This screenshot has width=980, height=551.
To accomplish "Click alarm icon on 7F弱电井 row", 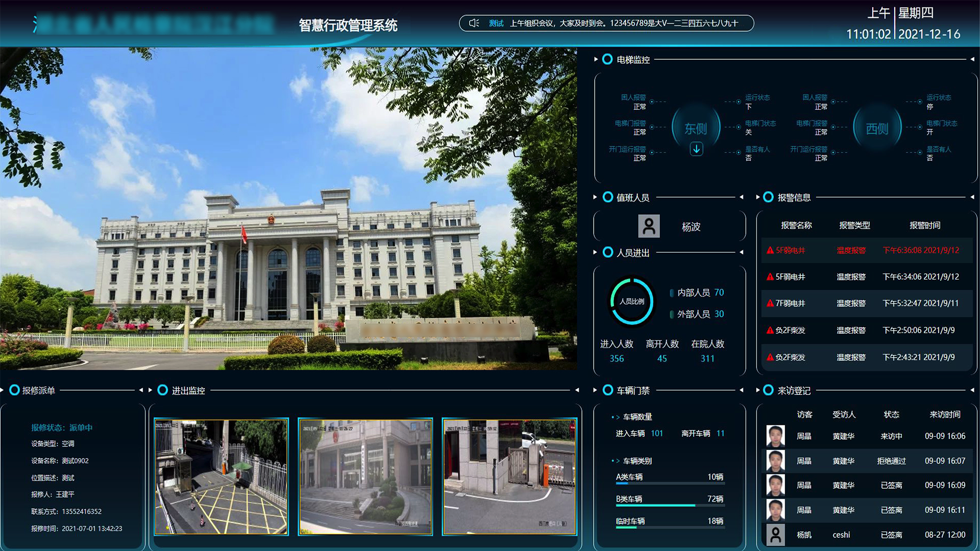I will [770, 303].
